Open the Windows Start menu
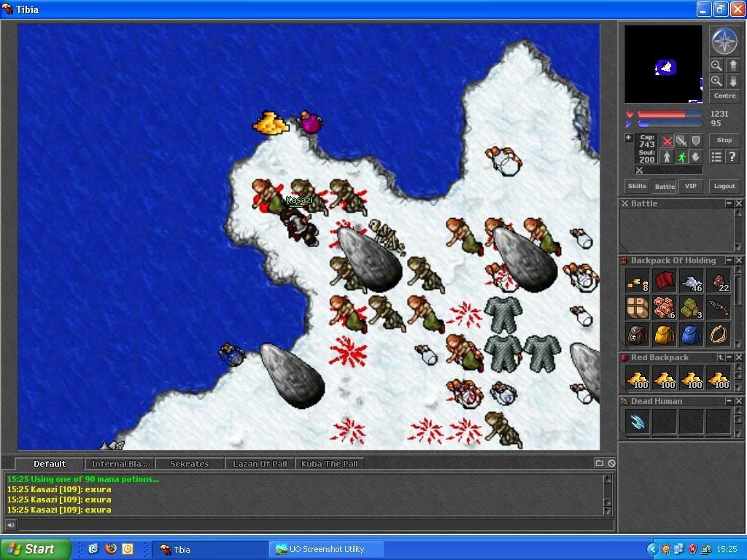The image size is (747, 560). [x=35, y=549]
